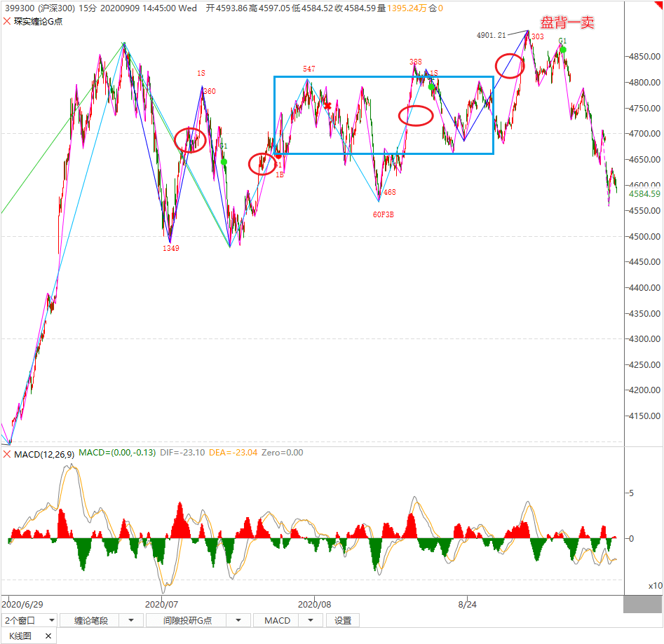664x644 pixels.
Task: Click the 设置 settings button
Action: (x=343, y=620)
